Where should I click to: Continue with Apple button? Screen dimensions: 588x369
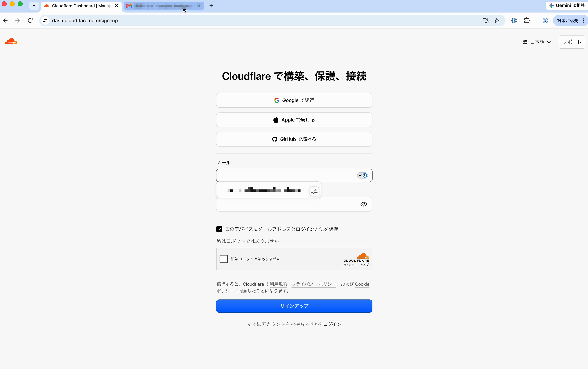coord(294,120)
